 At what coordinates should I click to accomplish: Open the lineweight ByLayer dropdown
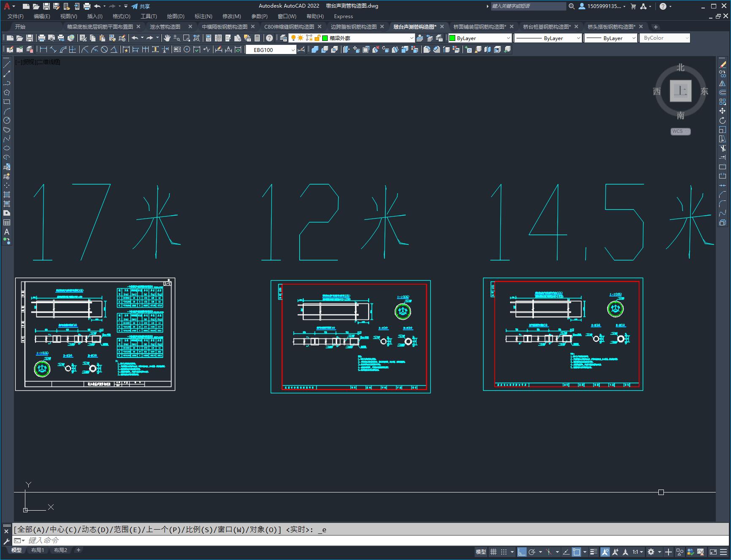pyautogui.click(x=611, y=38)
